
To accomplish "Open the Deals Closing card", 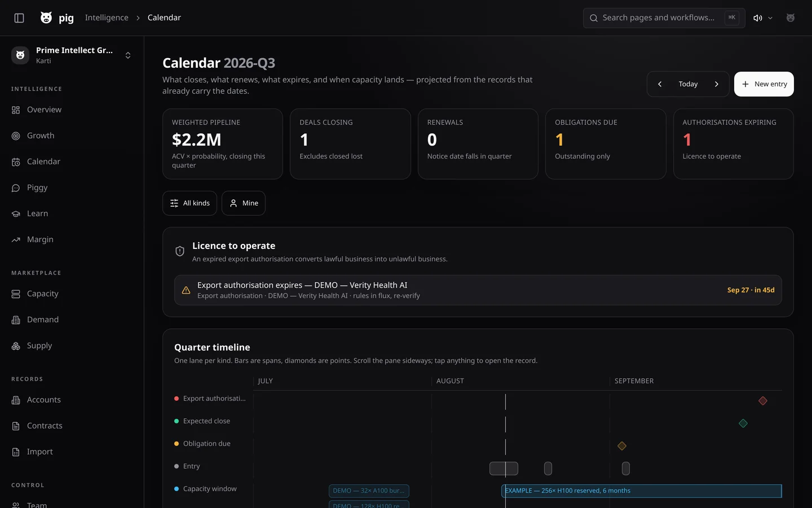I will tap(350, 144).
